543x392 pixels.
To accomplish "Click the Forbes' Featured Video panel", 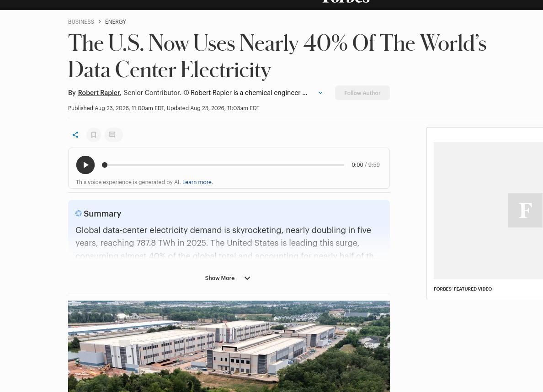I will coord(485,213).
